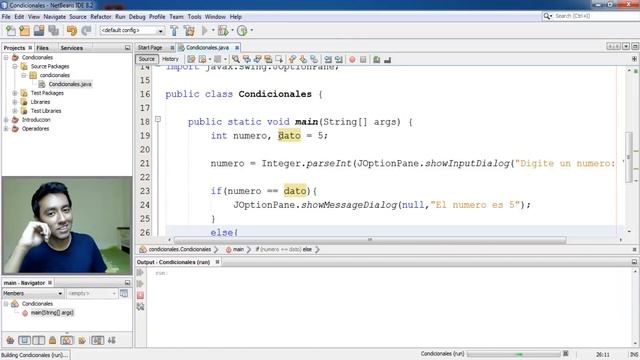
Task: Click the Run Project green arrow
Action: (x=205, y=31)
